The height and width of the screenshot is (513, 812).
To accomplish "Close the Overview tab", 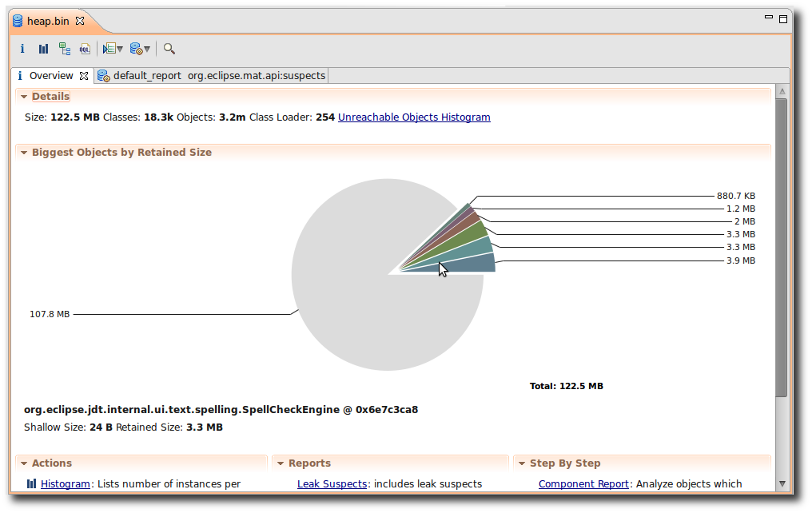I will click(x=83, y=76).
